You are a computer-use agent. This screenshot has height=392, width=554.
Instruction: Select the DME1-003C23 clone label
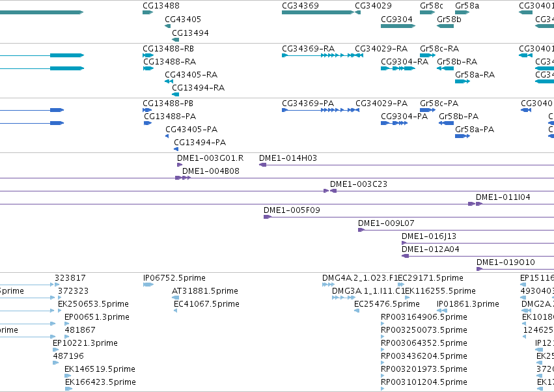359,184
